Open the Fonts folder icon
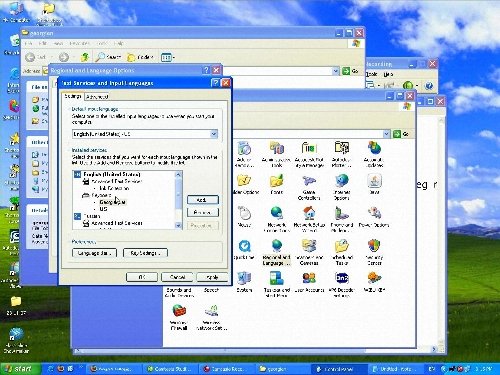 click(276, 184)
